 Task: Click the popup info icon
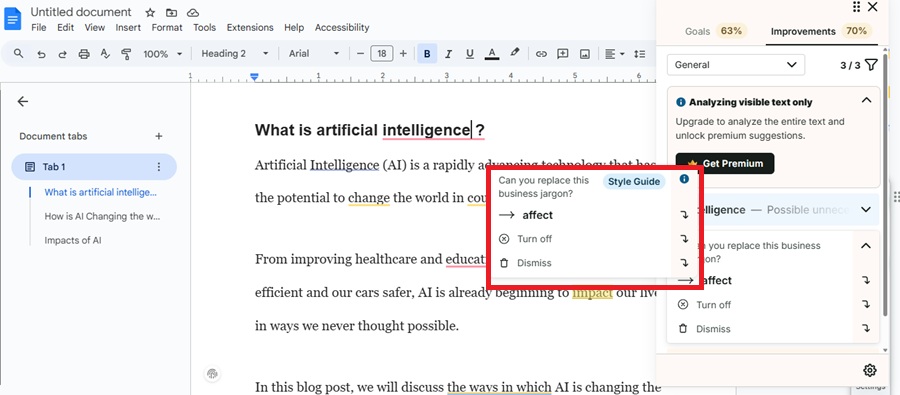[684, 179]
